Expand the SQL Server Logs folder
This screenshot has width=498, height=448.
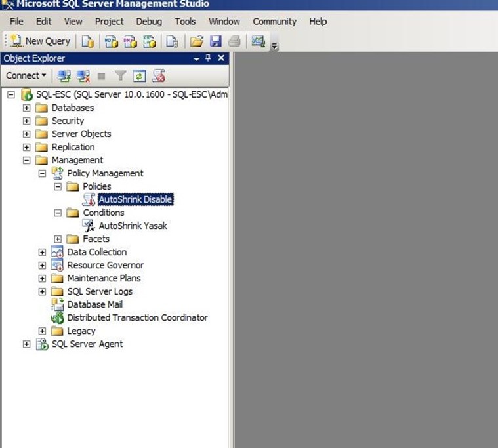42,291
